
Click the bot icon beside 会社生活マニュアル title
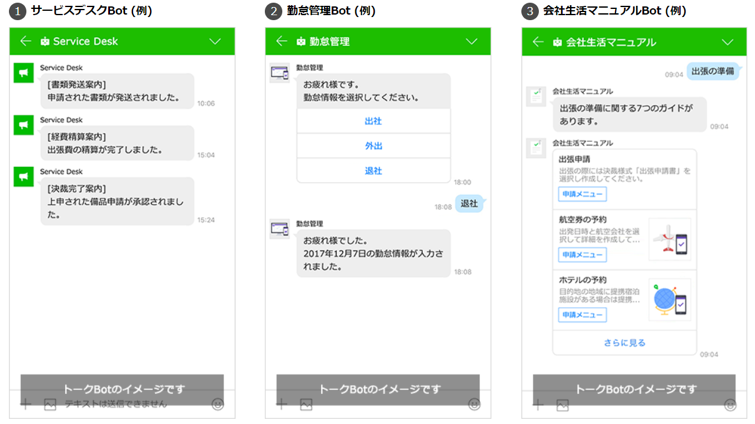pos(557,42)
